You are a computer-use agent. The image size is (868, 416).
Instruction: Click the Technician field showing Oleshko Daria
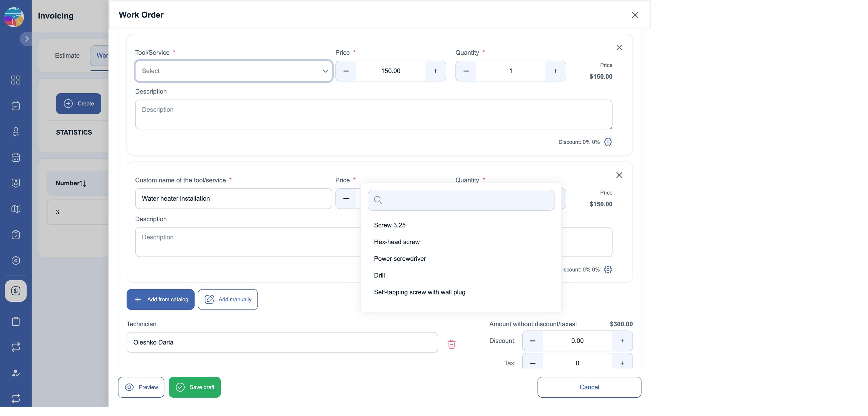[x=282, y=342]
